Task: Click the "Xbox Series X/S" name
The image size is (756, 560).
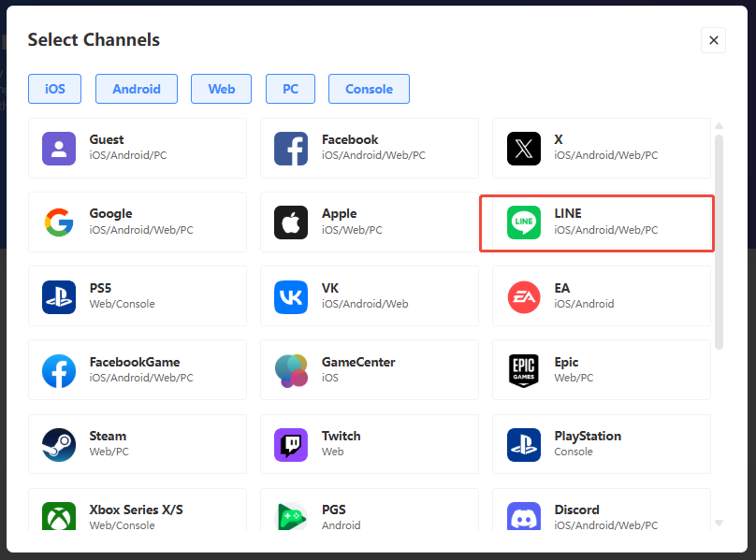Action: pyautogui.click(x=136, y=510)
